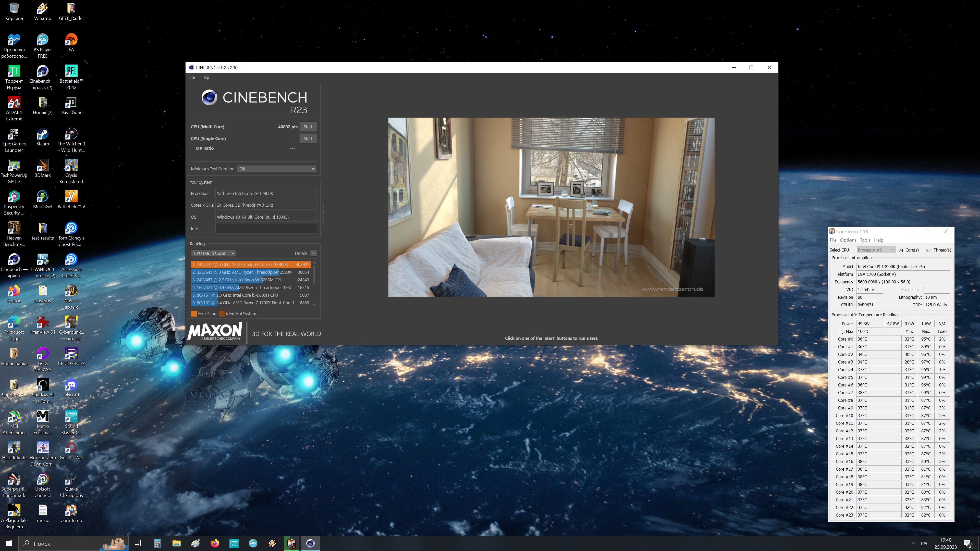Open the Select CPU Processor #0 dropdown
The width and height of the screenshot is (980, 551).
(876, 250)
